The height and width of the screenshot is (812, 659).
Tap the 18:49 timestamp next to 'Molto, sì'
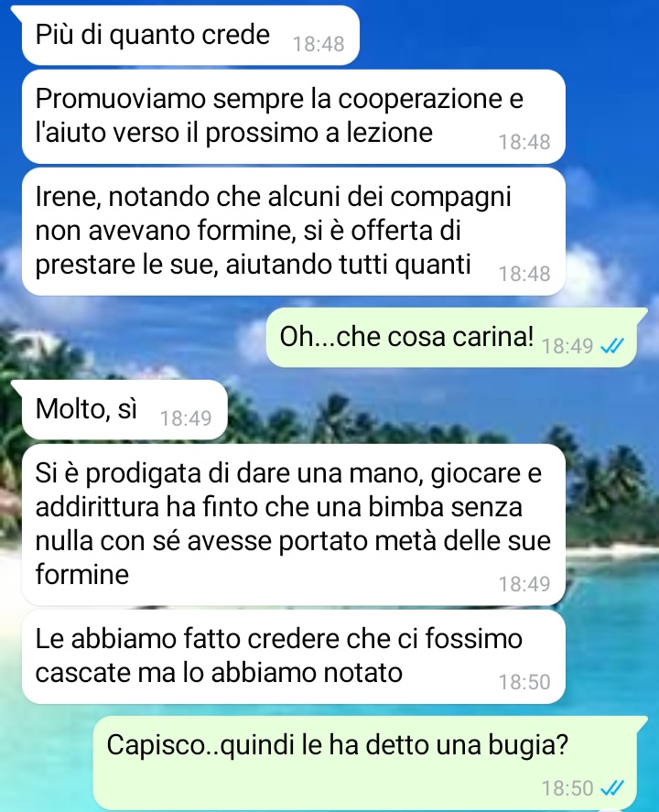(186, 418)
